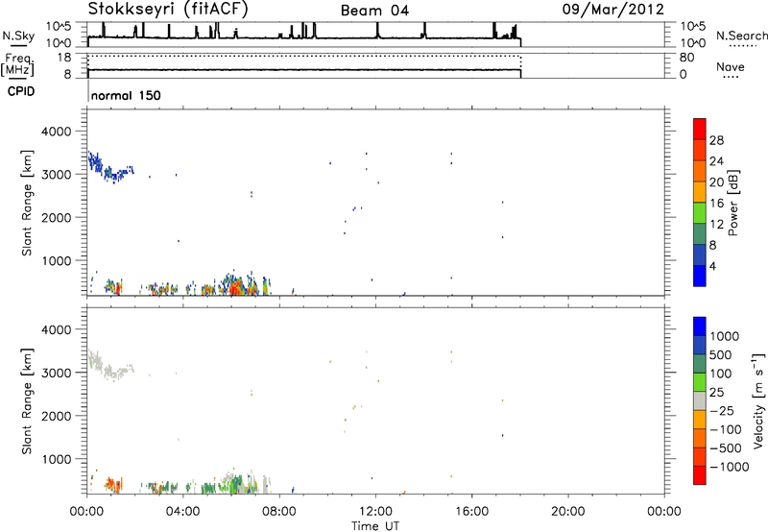Click the Stokkseyri (fitACF) title
The width and height of the screenshot is (768, 532).
pyautogui.click(x=168, y=10)
